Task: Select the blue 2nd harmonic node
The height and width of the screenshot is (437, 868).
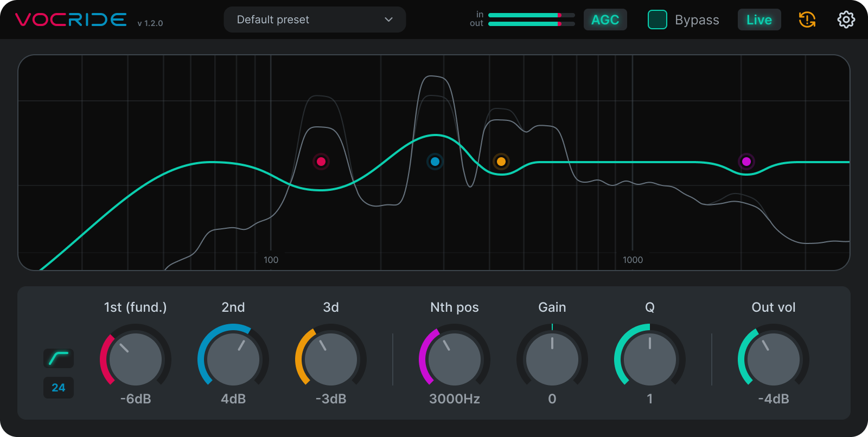Action: tap(435, 162)
